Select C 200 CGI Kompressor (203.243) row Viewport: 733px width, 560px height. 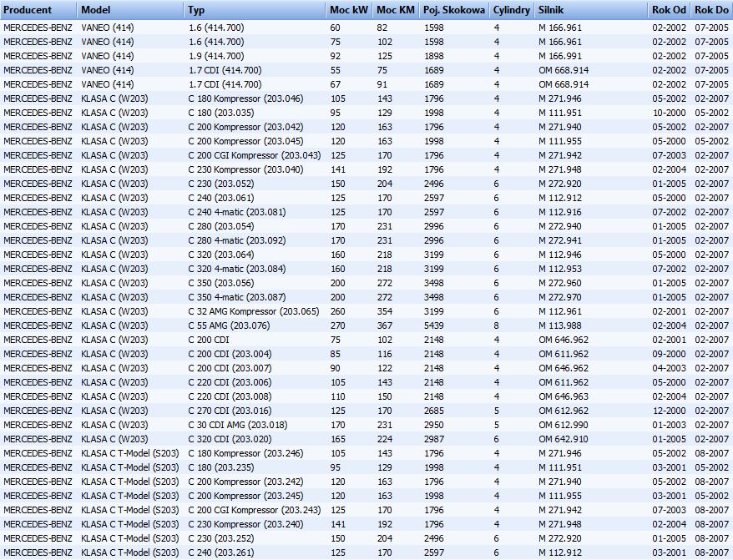[366, 510]
